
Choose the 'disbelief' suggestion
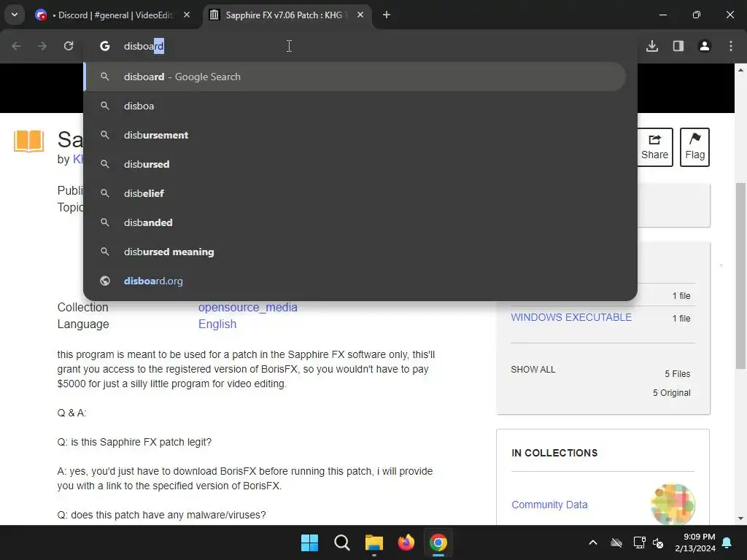[x=355, y=193]
